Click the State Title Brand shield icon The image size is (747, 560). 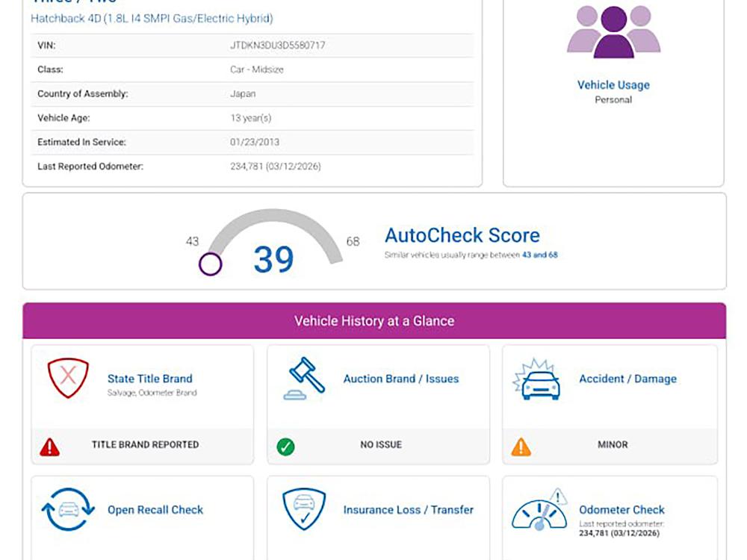coord(68,378)
